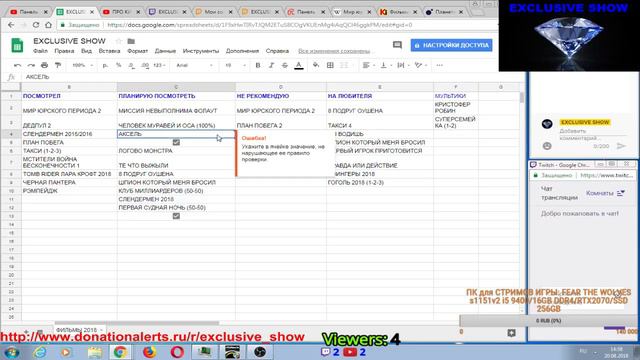Open the fill color bucket tool
The image size is (640, 360).
point(316,65)
